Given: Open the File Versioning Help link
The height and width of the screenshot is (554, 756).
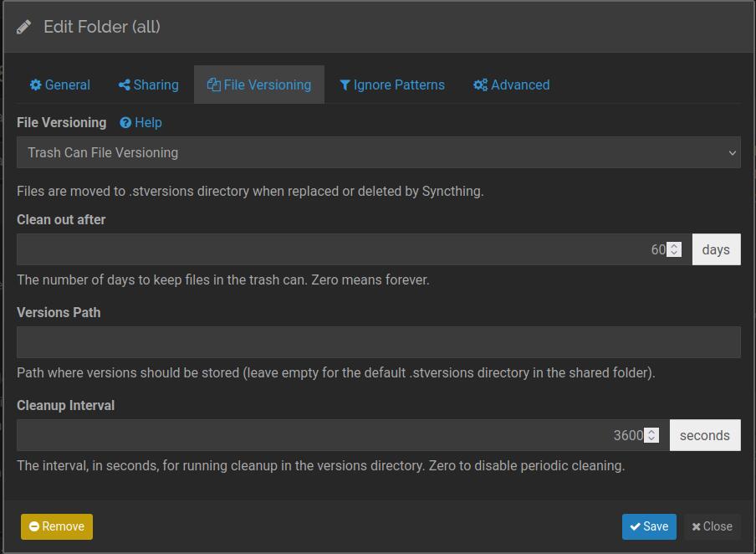Looking at the screenshot, I should pyautogui.click(x=148, y=123).
